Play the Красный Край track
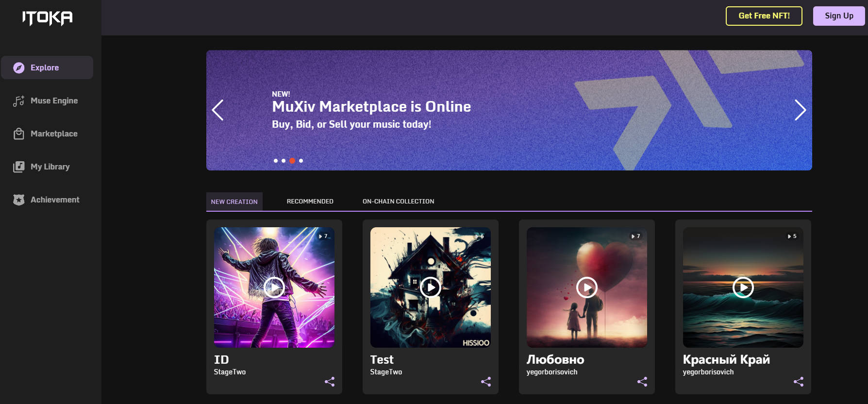The image size is (868, 404). coord(743,287)
